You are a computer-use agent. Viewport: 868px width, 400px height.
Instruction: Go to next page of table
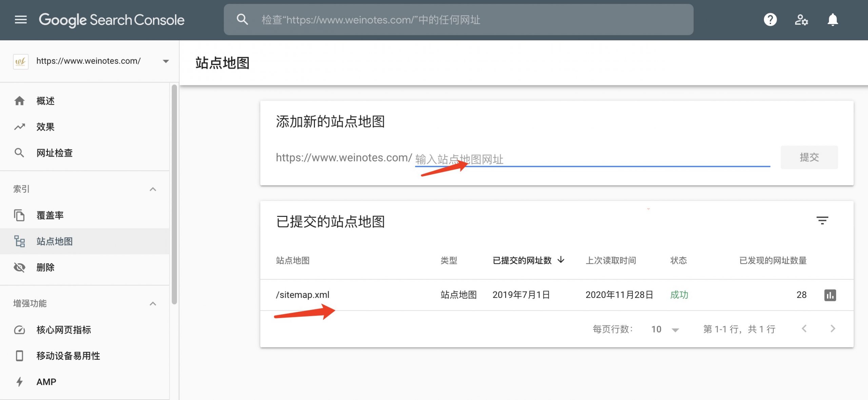tap(833, 328)
